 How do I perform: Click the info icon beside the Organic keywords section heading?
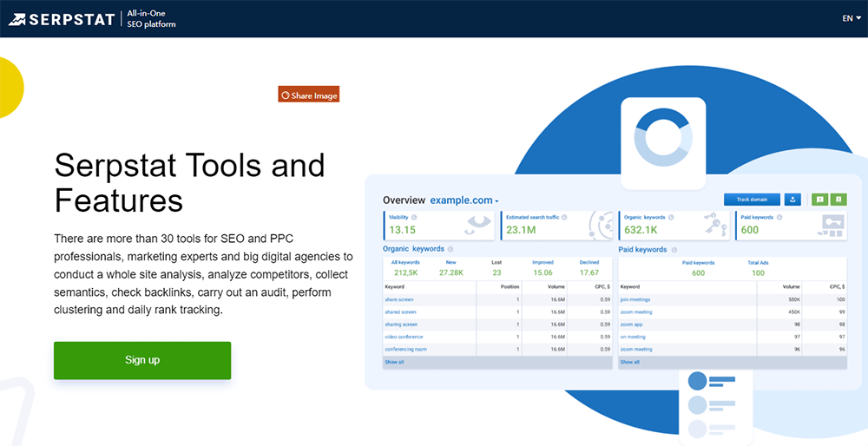pyautogui.click(x=450, y=249)
